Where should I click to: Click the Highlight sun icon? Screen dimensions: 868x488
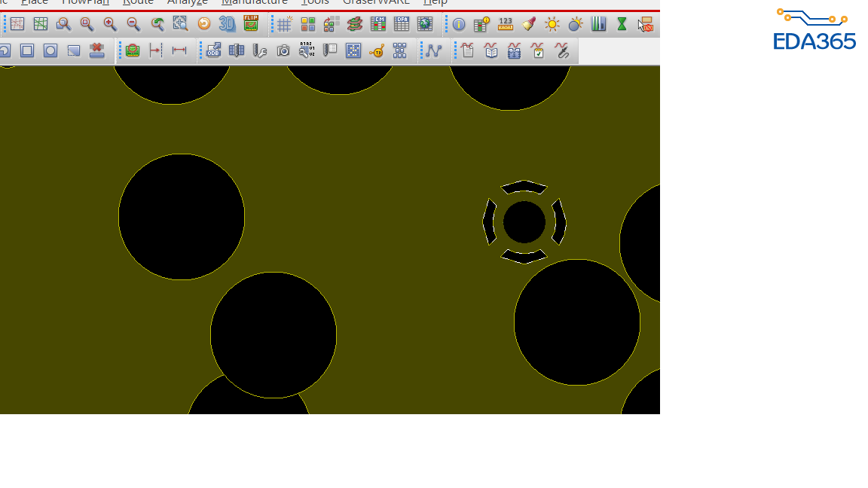click(552, 24)
